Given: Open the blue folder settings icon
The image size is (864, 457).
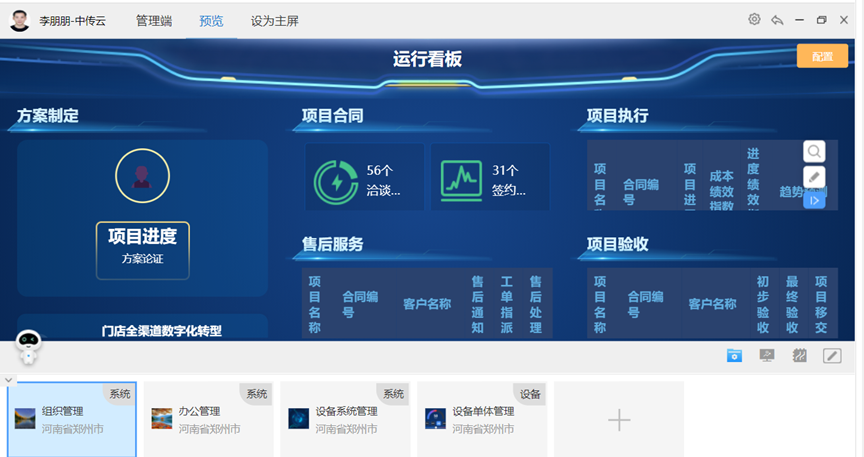Looking at the screenshot, I should 735,356.
